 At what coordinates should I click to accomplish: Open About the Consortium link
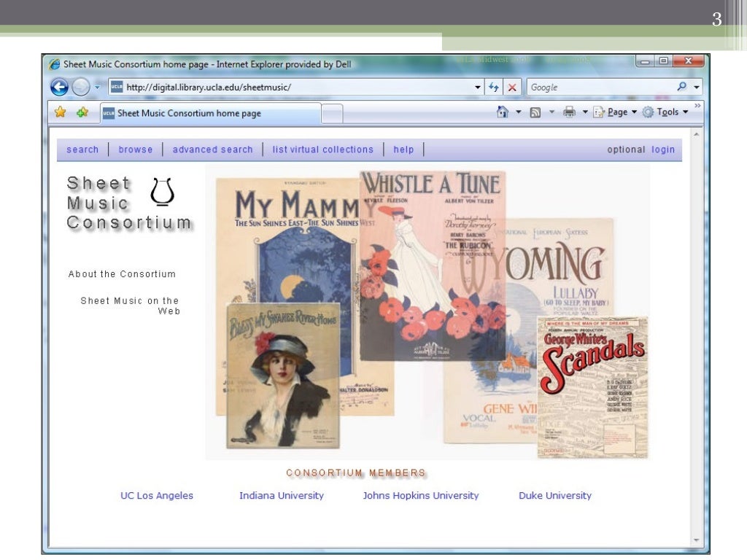click(x=122, y=274)
